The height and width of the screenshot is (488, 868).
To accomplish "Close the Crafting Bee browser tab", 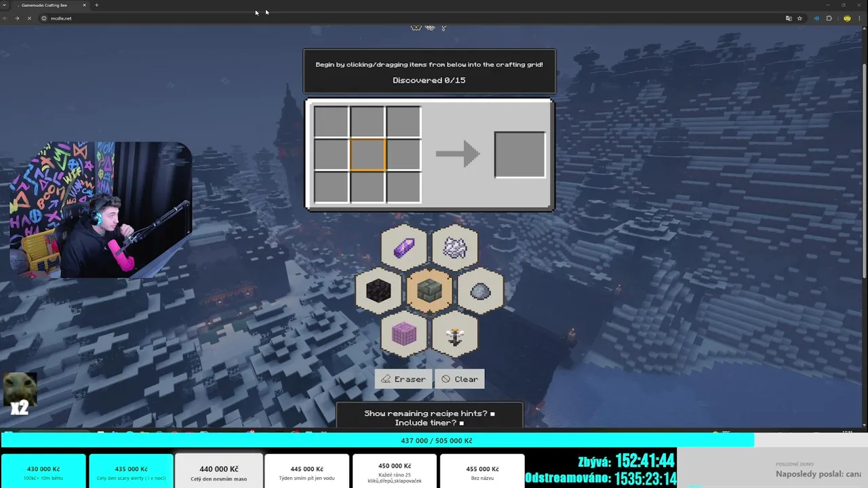I will [x=84, y=5].
